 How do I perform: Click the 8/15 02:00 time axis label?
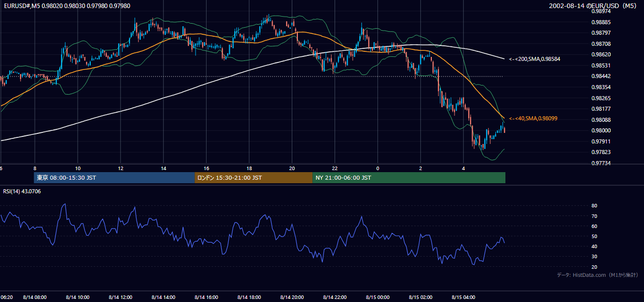[420, 297]
